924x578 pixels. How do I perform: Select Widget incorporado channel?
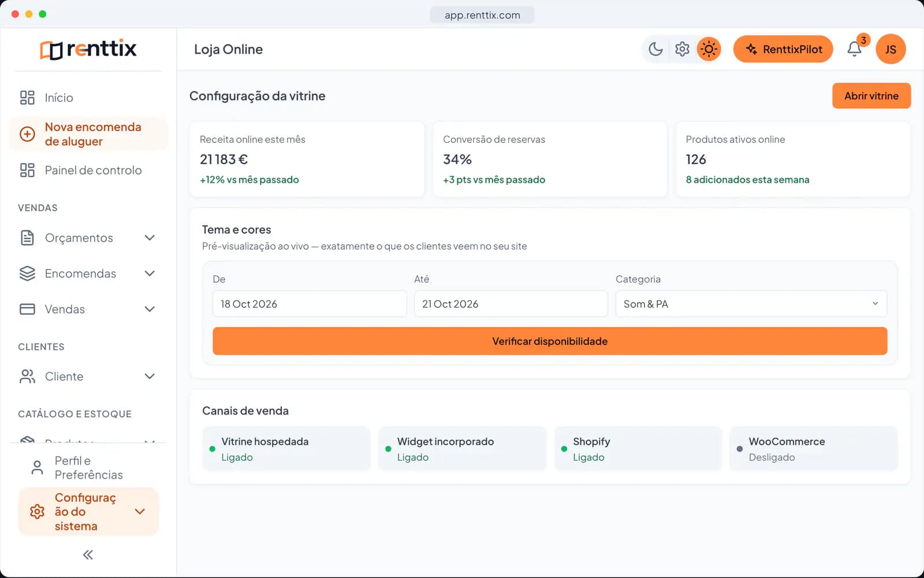click(x=462, y=449)
